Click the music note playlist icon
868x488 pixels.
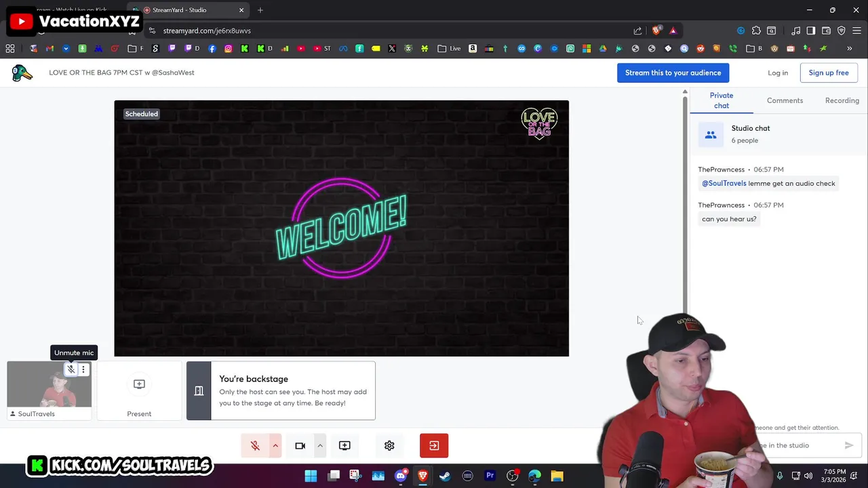pos(796,30)
